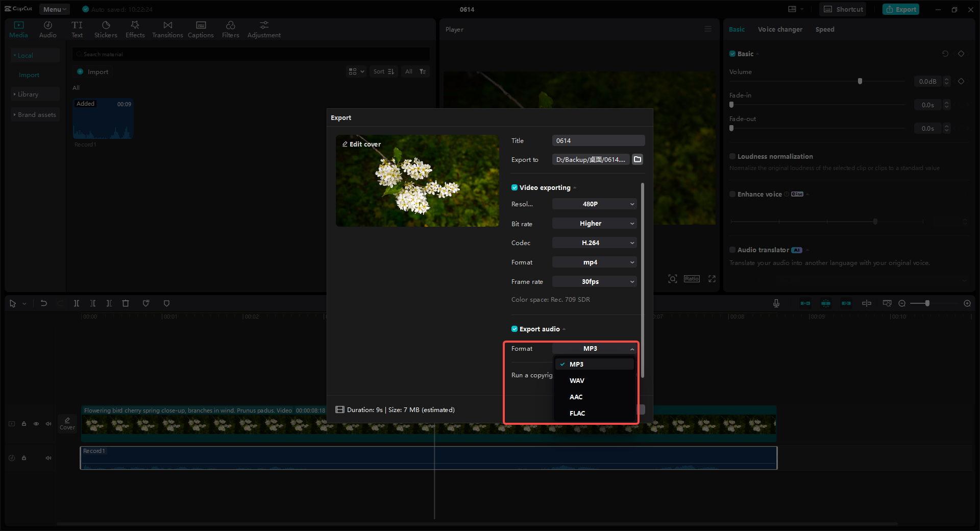Screen dimensions: 980x531
Task: Click the microphone record icon in timeline toolbar
Action: [x=776, y=303]
